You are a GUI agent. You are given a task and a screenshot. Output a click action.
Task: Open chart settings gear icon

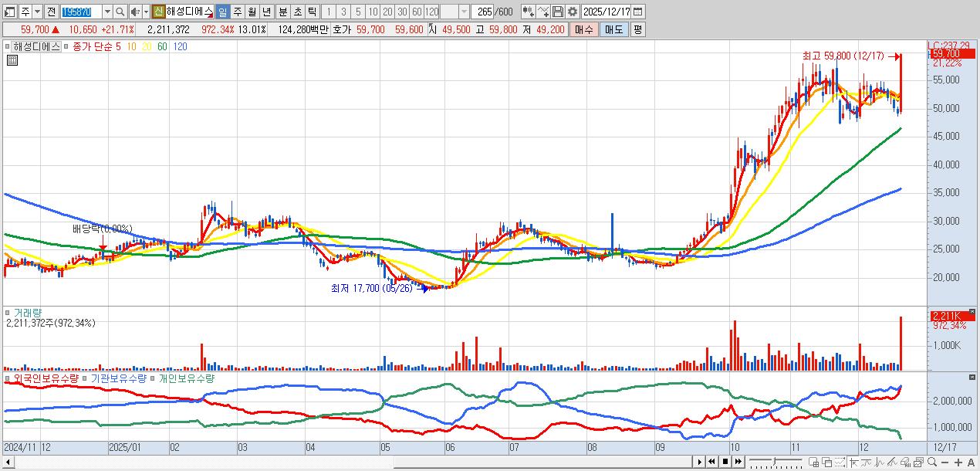click(x=572, y=12)
